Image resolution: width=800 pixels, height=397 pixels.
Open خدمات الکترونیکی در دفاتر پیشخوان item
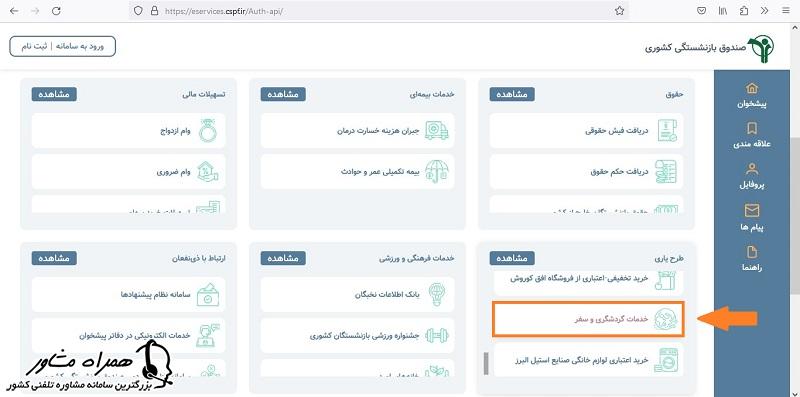click(129, 336)
